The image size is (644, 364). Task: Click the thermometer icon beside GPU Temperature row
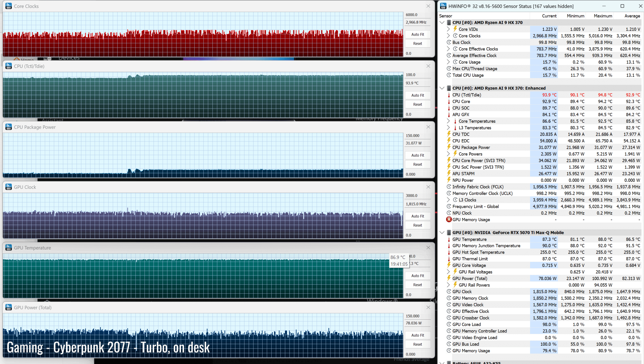click(x=449, y=239)
